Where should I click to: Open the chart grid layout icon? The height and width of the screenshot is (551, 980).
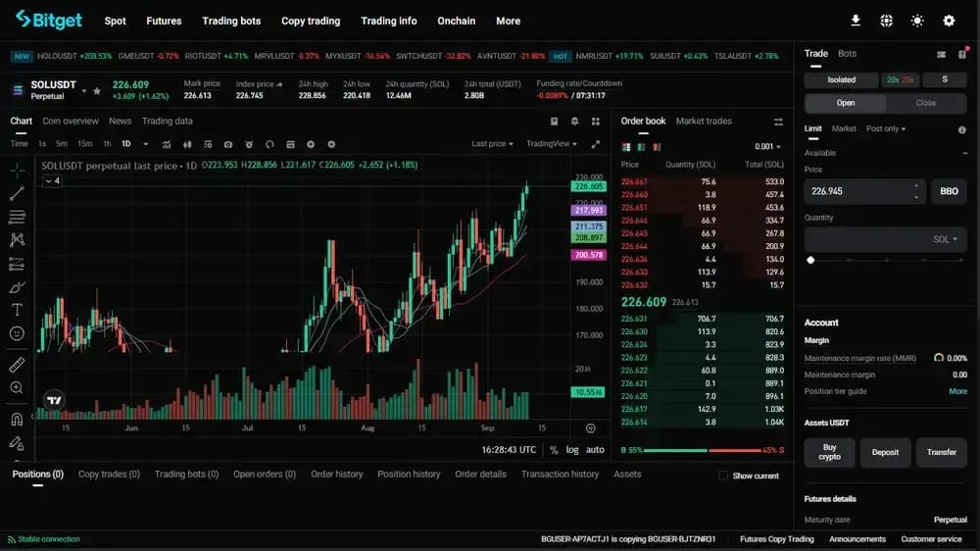tap(596, 122)
